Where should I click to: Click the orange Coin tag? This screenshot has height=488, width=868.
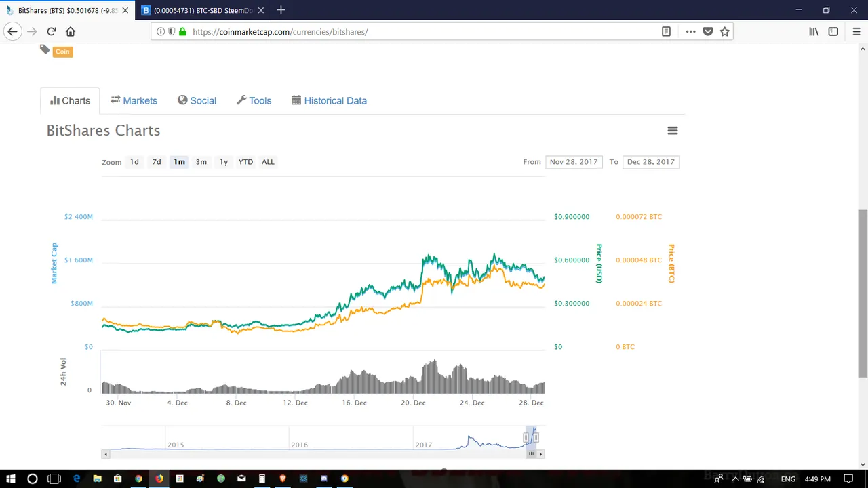[x=62, y=52]
